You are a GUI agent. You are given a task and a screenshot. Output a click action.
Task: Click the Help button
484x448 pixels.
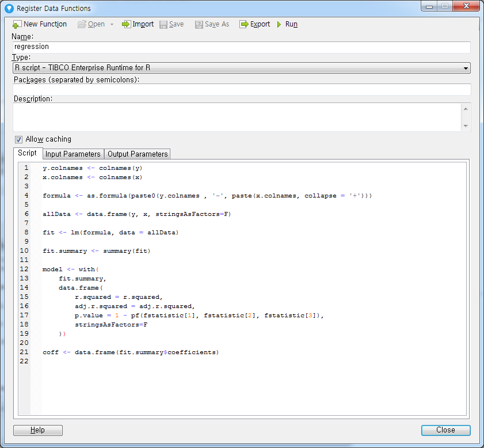pos(37,430)
